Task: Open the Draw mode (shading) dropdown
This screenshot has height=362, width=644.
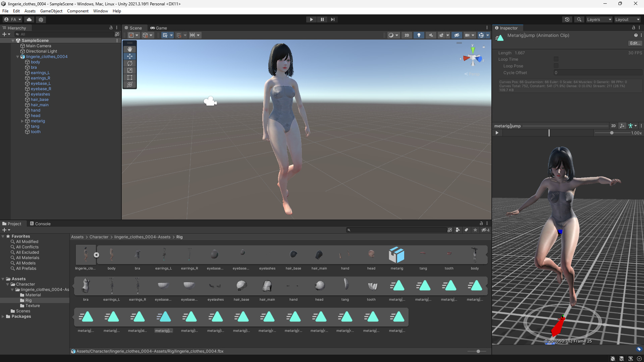Action: click(x=393, y=35)
